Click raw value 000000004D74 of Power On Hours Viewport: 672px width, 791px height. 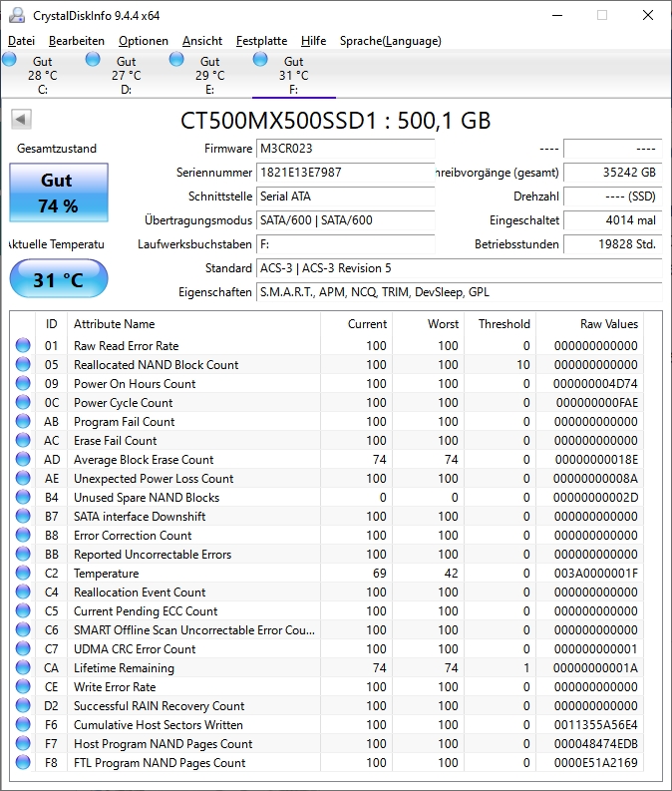coord(595,384)
